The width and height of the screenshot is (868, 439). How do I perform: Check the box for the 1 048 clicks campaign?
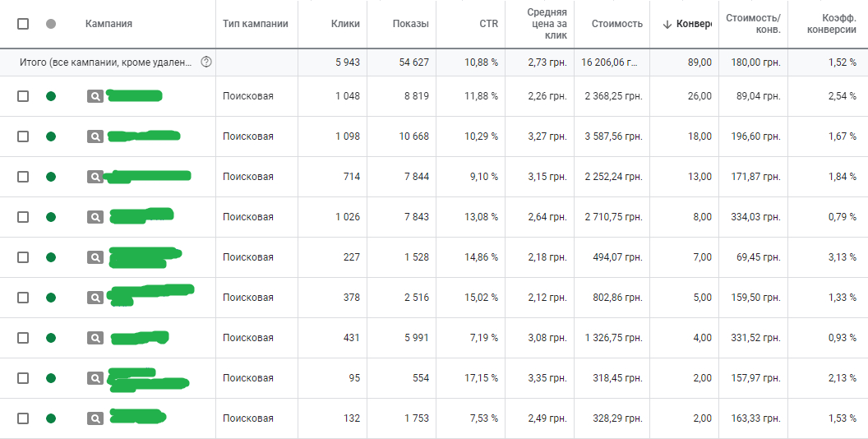(x=23, y=96)
